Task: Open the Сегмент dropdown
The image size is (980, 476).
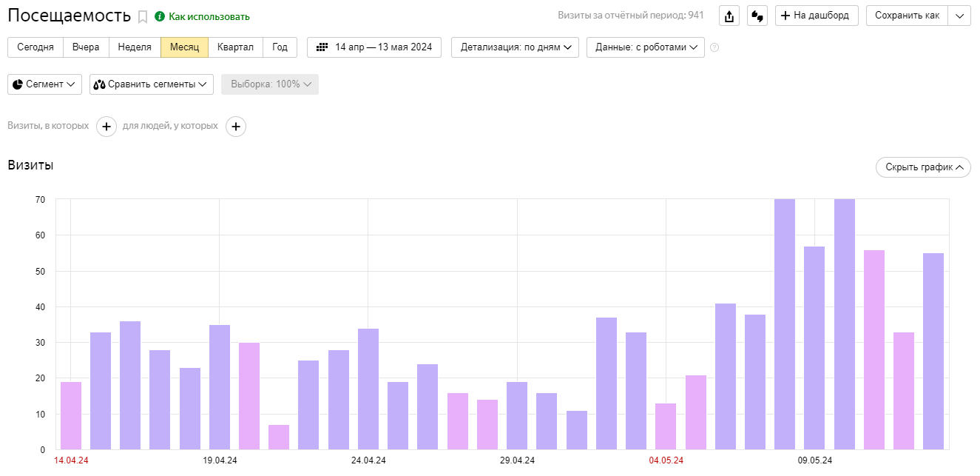Action: pos(44,84)
